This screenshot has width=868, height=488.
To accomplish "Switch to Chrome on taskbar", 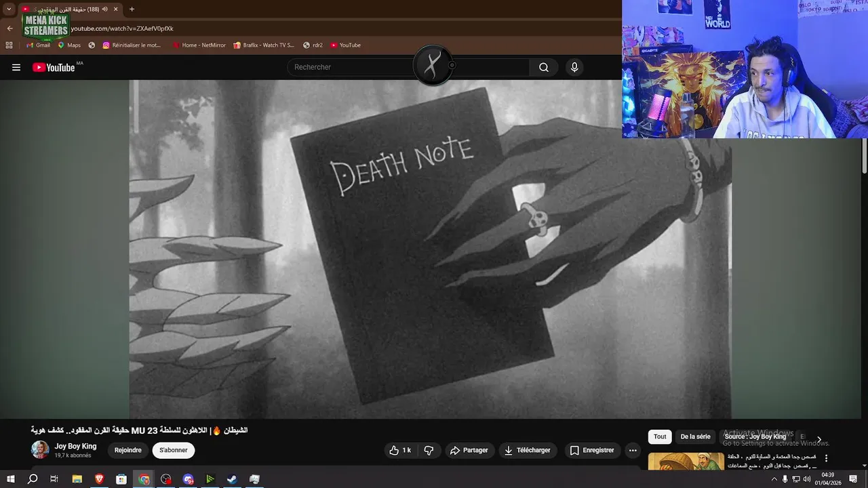I will (x=144, y=479).
